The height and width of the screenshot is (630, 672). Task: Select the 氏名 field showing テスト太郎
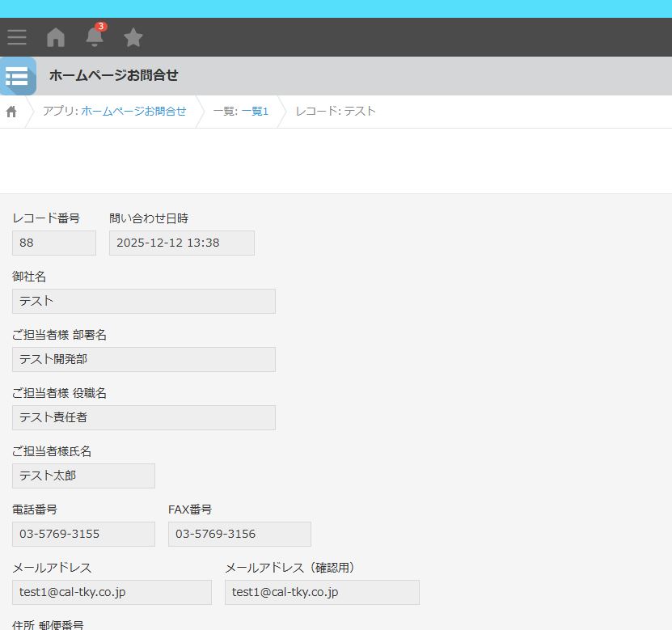(x=83, y=476)
